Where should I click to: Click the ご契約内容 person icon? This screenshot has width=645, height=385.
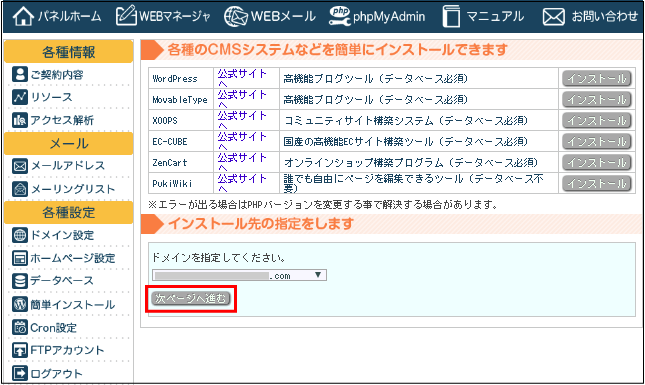click(x=20, y=74)
